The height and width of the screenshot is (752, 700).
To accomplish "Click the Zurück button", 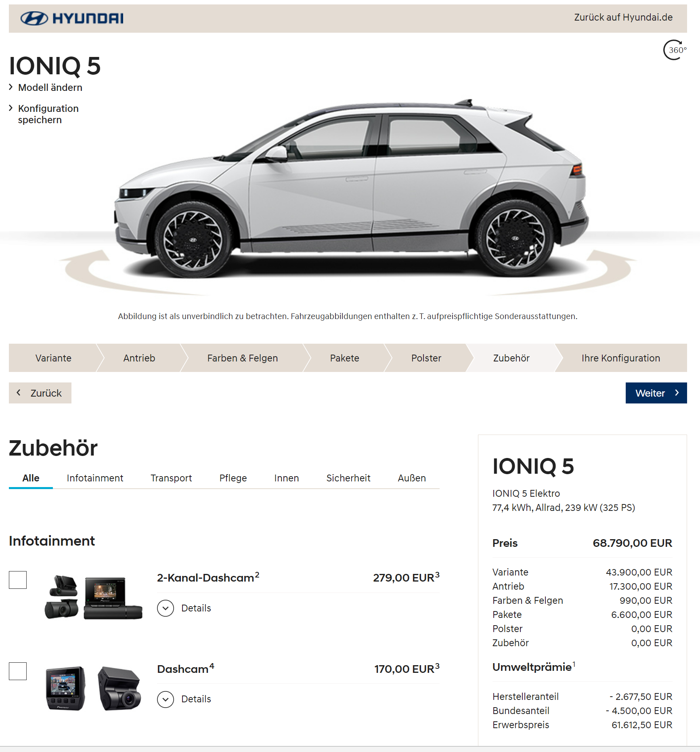I will point(40,393).
